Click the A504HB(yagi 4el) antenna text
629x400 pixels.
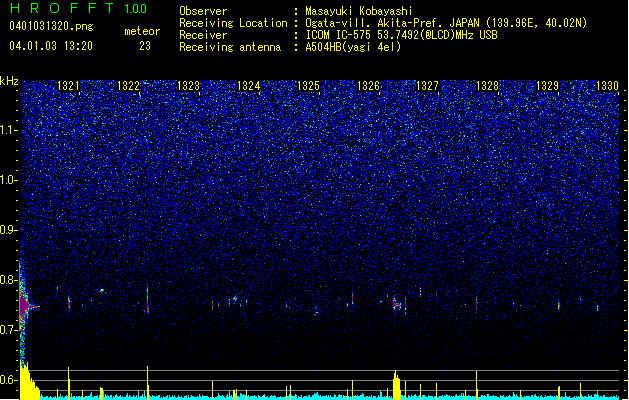point(353,47)
